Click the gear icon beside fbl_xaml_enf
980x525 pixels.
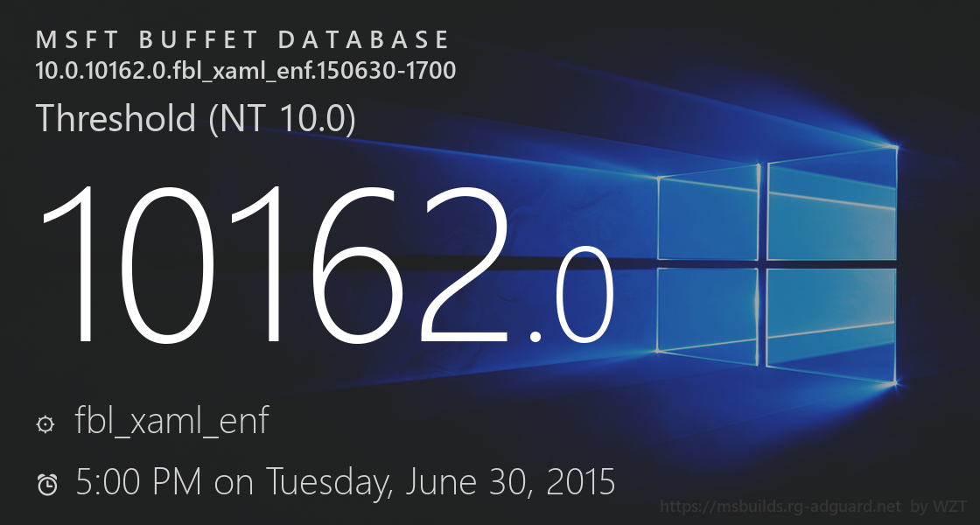point(45,425)
